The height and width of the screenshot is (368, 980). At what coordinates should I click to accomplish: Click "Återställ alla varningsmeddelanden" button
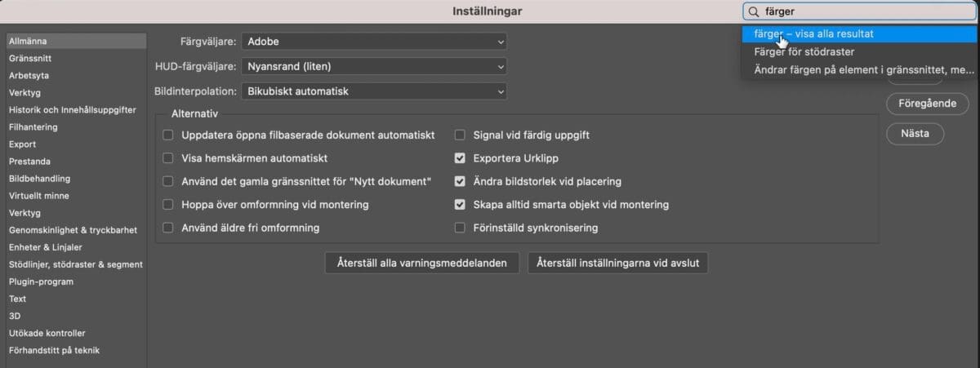point(422,263)
